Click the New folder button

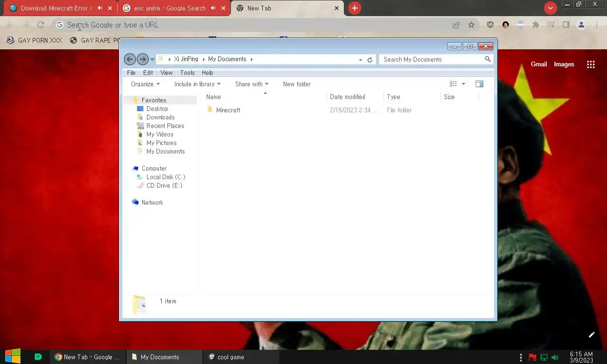pos(297,84)
